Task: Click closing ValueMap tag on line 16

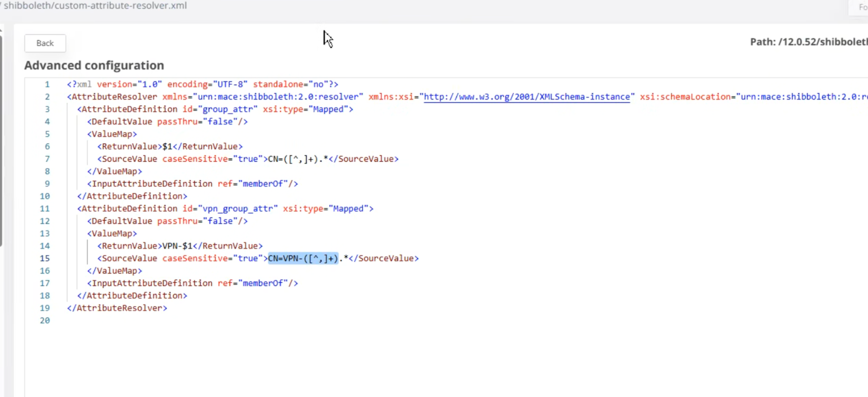Action: point(115,271)
